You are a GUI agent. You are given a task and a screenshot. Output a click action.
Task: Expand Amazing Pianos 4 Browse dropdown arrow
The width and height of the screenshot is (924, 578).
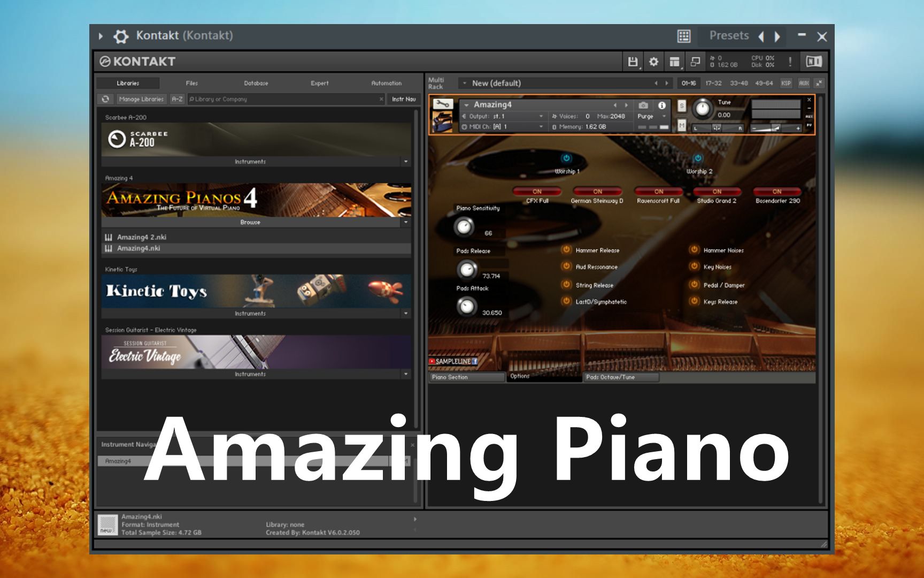(x=406, y=222)
